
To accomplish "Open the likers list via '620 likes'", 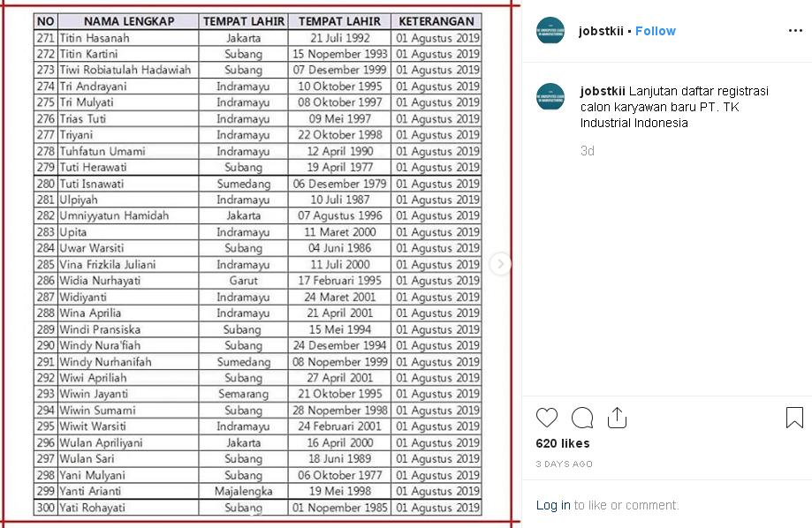I will [564, 443].
